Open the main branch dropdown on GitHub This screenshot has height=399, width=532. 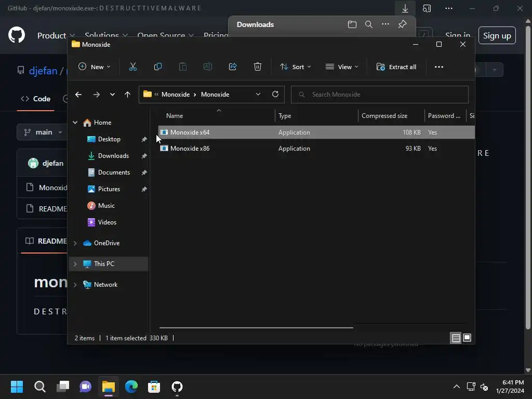click(42, 132)
